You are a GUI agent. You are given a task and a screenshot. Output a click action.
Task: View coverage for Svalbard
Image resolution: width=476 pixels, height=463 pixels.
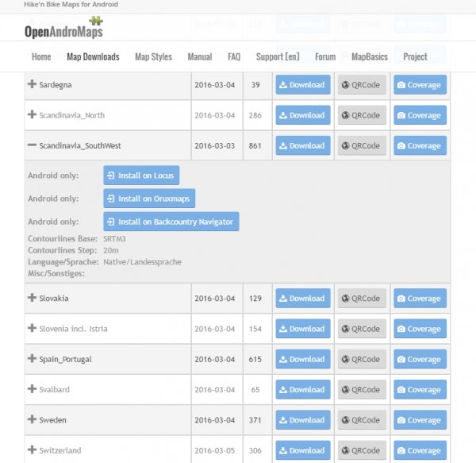pos(420,390)
